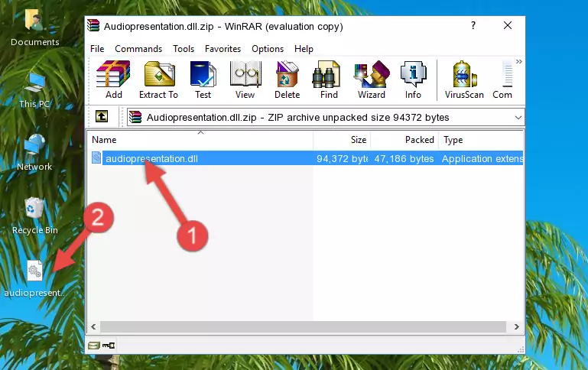Open the archive path dropdown arrow

518,117
